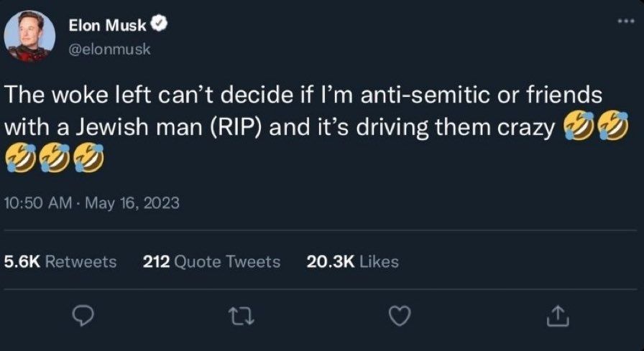644x351 pixels.
Task: Like the tweet with heart icon
Action: pos(400,317)
